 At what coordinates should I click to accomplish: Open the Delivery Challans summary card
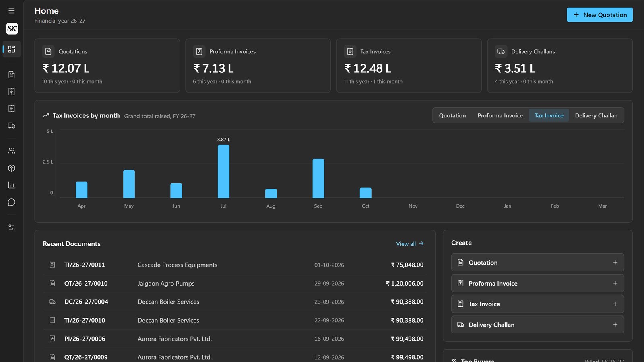point(560,66)
